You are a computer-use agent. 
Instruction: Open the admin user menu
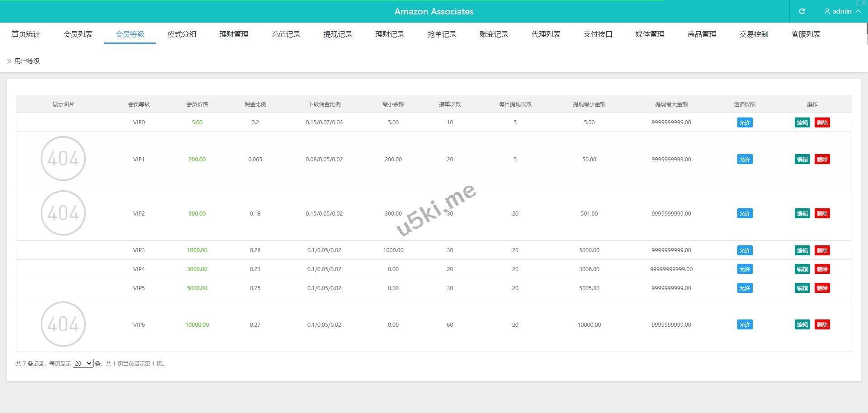tap(842, 11)
